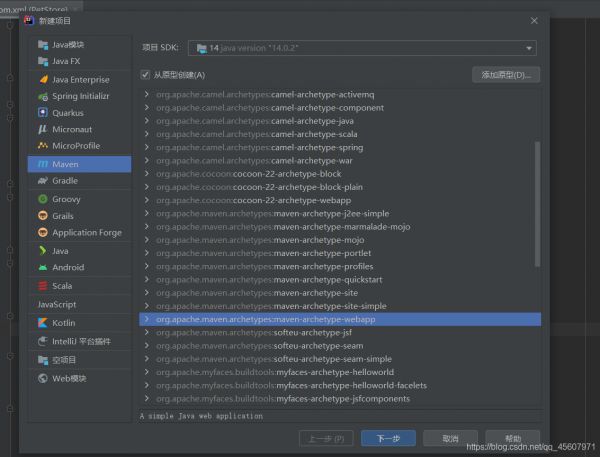The width and height of the screenshot is (600, 457).
Task: Select maven-archetype-j2ee-simple row
Action: (340, 213)
